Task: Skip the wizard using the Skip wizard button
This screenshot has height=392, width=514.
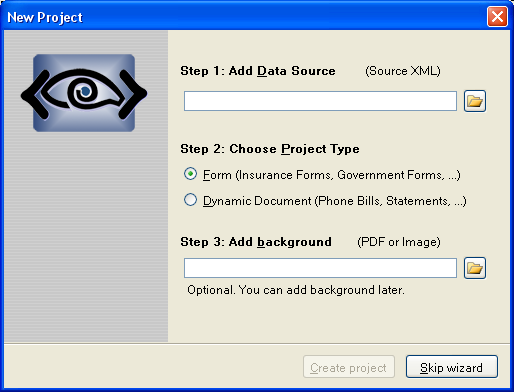Action: (x=452, y=367)
